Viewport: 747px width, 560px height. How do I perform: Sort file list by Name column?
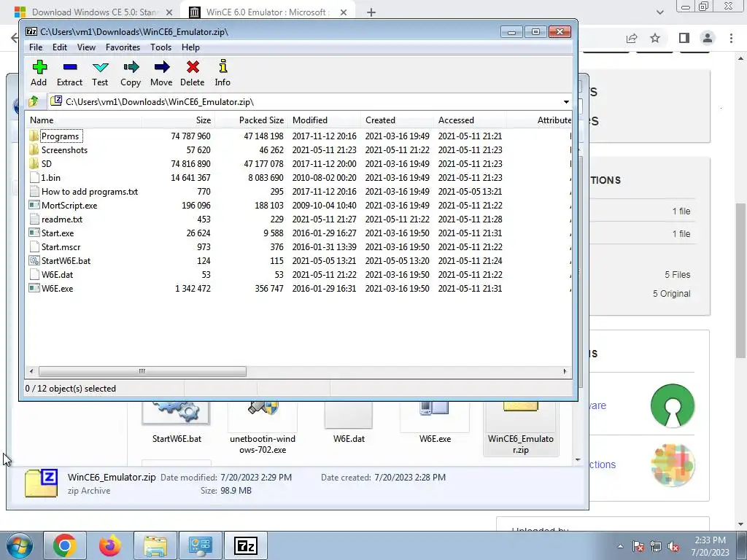coord(83,120)
